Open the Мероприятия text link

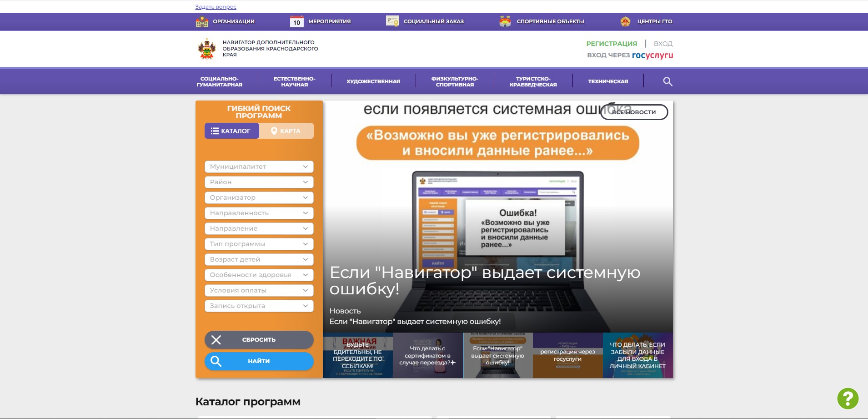point(330,21)
